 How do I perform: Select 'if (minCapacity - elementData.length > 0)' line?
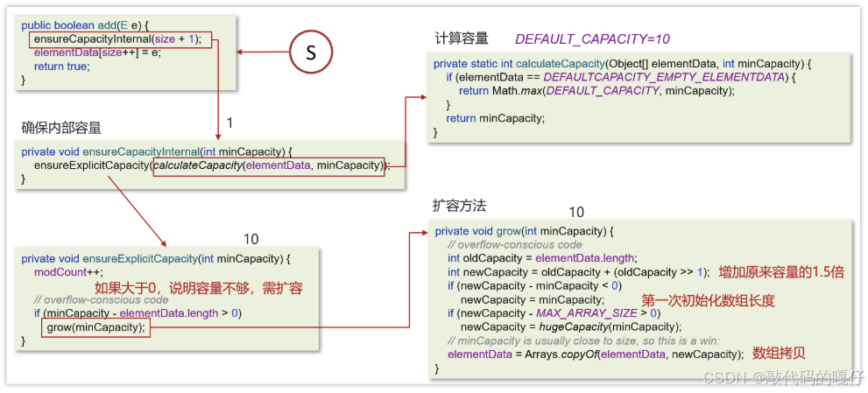138,313
